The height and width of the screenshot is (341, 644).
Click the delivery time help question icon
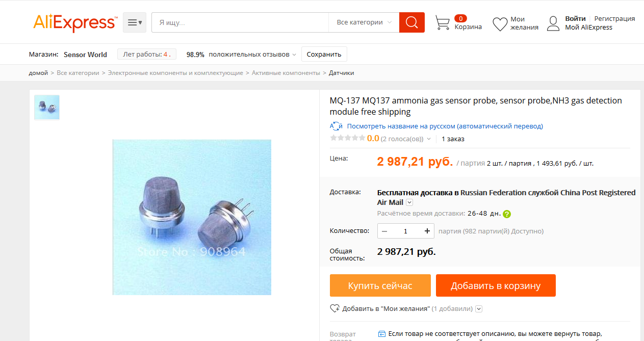(x=507, y=214)
